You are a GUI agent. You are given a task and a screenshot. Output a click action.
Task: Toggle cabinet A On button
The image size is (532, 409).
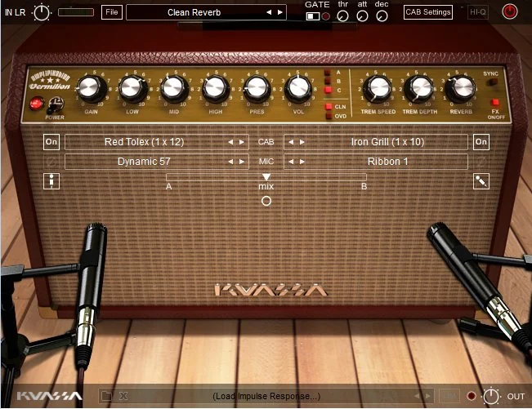(x=51, y=142)
